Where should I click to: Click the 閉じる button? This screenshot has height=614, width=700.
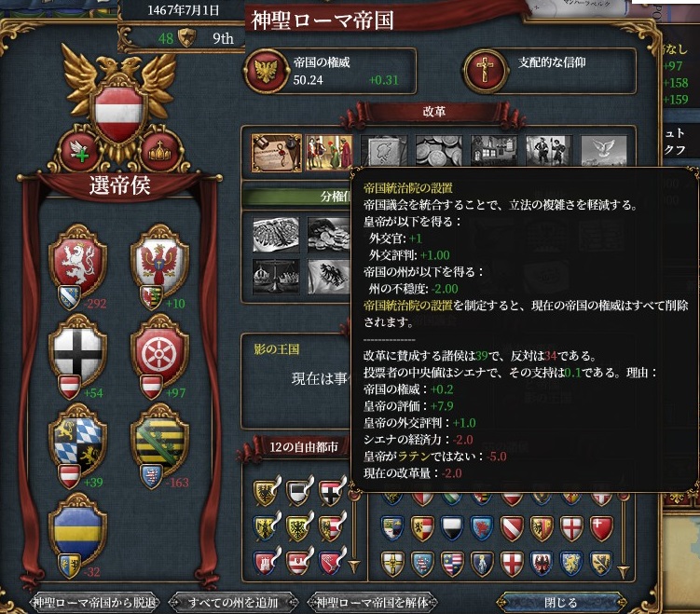click(561, 603)
